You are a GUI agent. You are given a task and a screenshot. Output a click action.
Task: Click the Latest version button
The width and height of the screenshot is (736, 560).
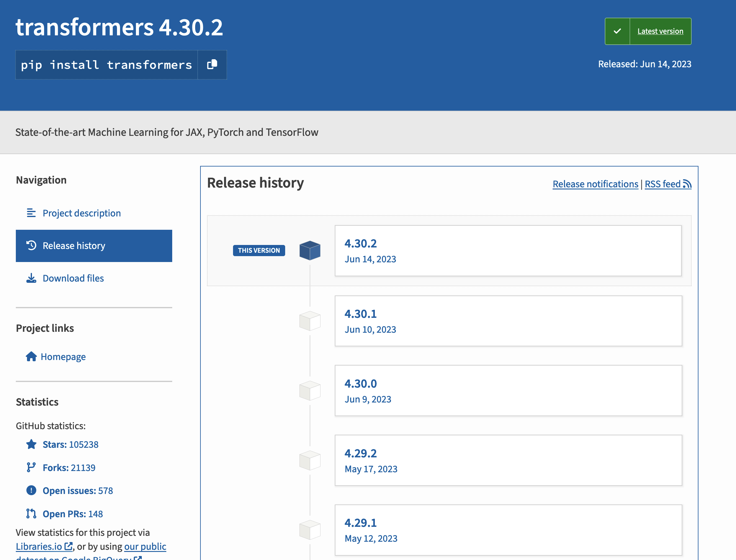point(660,31)
